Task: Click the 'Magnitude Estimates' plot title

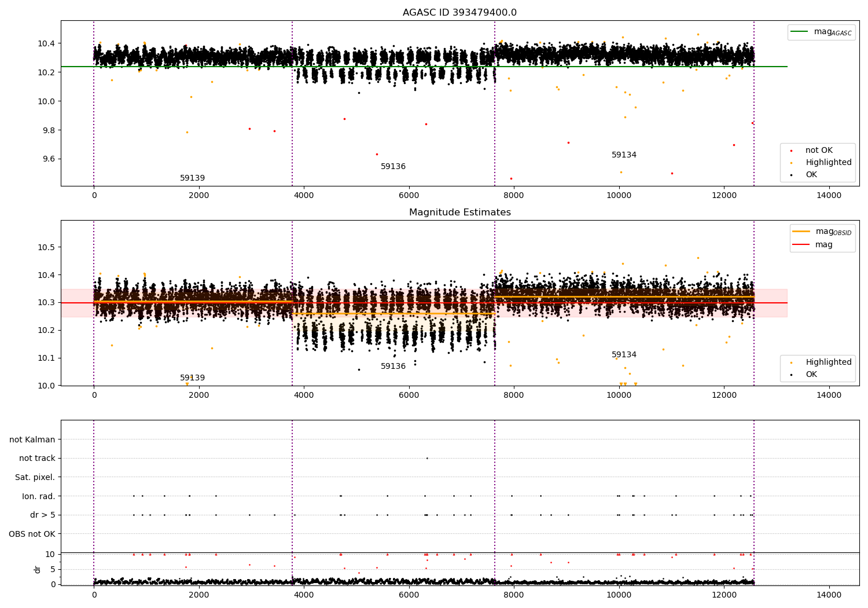Action: tap(460, 213)
